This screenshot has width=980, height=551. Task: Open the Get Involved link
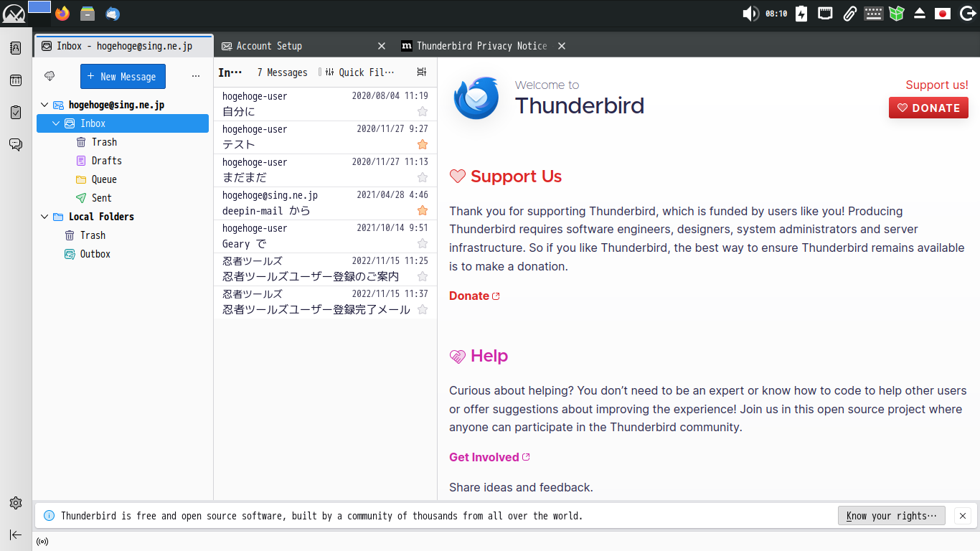489,457
